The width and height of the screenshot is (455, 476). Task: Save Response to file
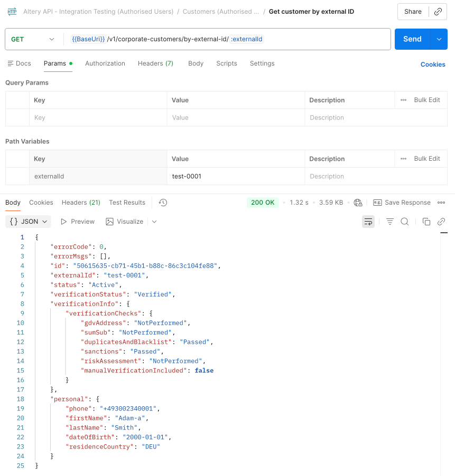click(x=402, y=203)
